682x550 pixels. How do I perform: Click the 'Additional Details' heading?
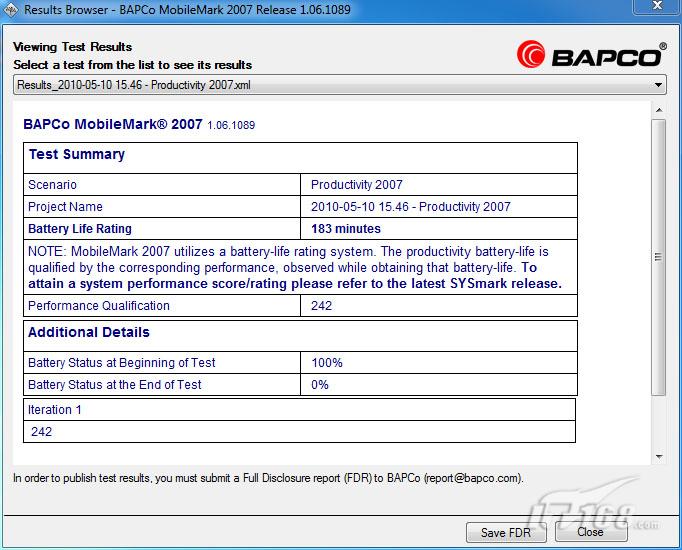tap(89, 332)
